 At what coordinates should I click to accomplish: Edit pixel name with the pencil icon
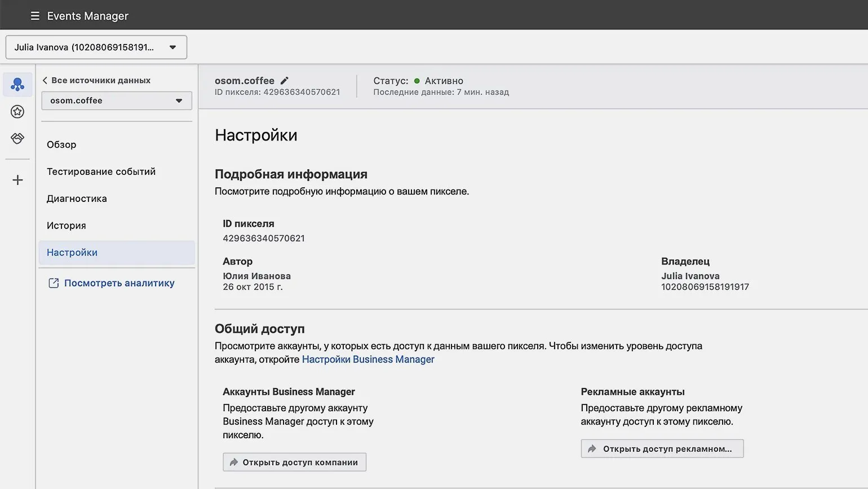click(285, 81)
